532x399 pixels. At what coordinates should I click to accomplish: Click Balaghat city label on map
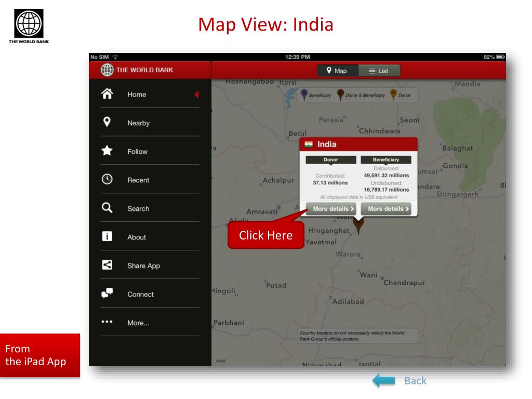[x=457, y=148]
